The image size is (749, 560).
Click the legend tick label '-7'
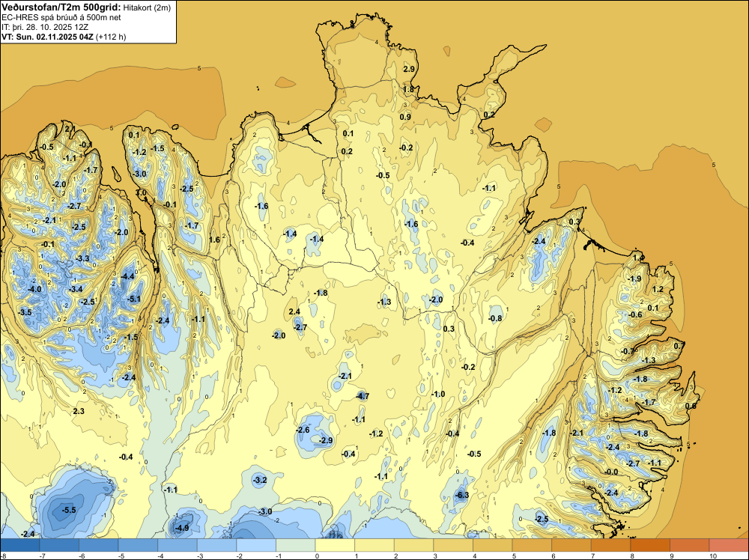point(43,556)
